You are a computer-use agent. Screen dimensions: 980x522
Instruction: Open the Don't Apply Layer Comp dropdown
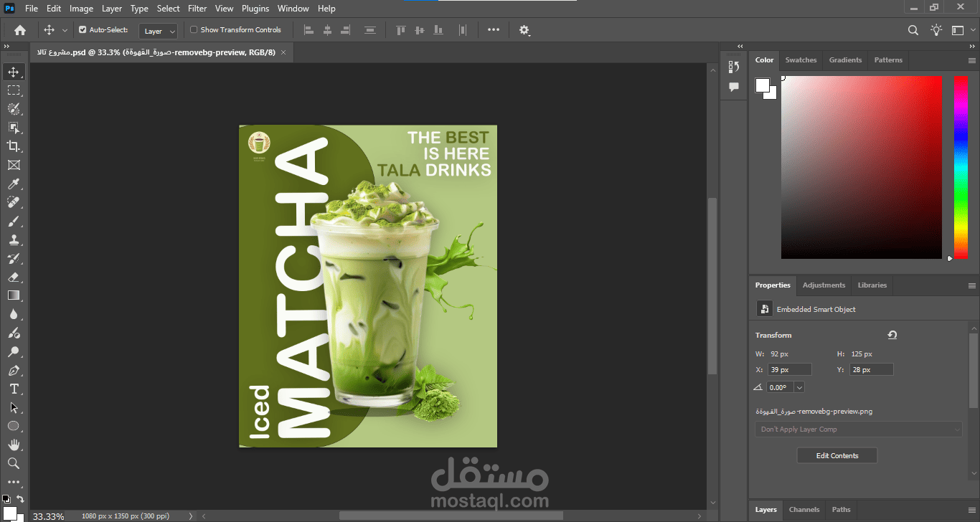click(858, 430)
